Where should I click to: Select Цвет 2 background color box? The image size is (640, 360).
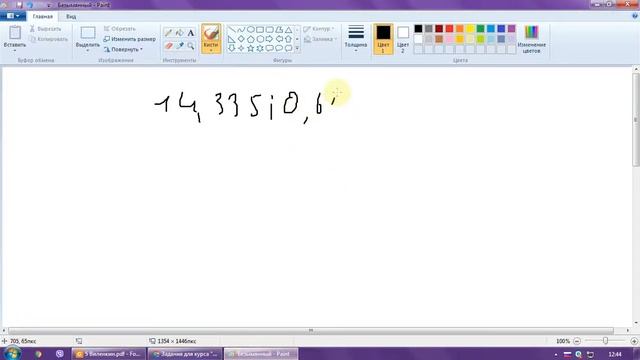tap(403, 39)
